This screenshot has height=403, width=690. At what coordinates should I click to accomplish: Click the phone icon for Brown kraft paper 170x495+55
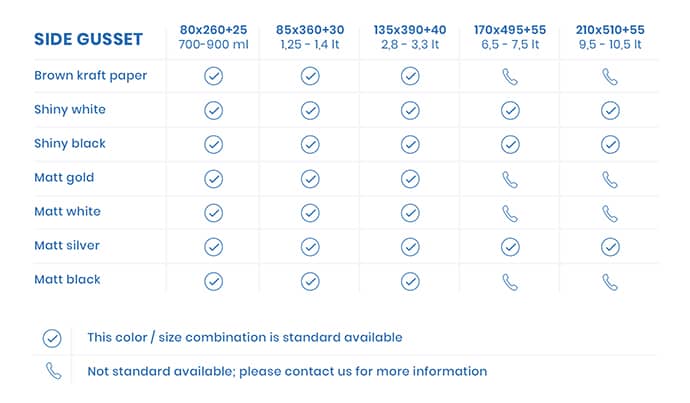click(x=510, y=77)
